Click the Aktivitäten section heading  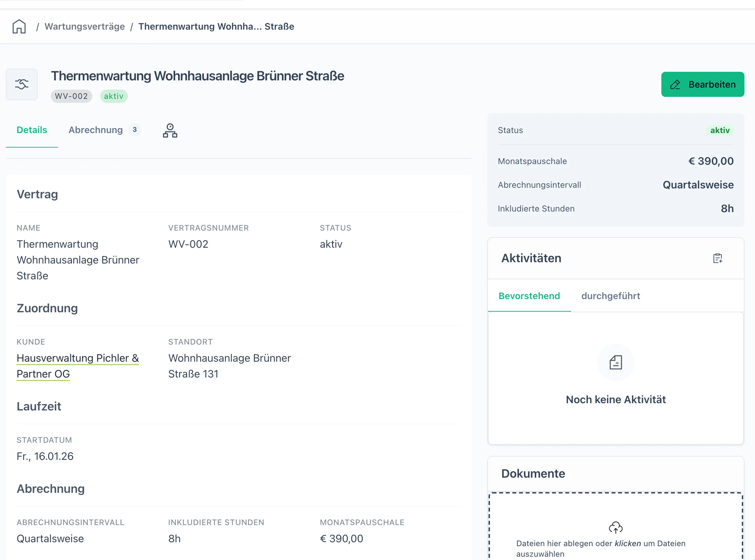(531, 258)
